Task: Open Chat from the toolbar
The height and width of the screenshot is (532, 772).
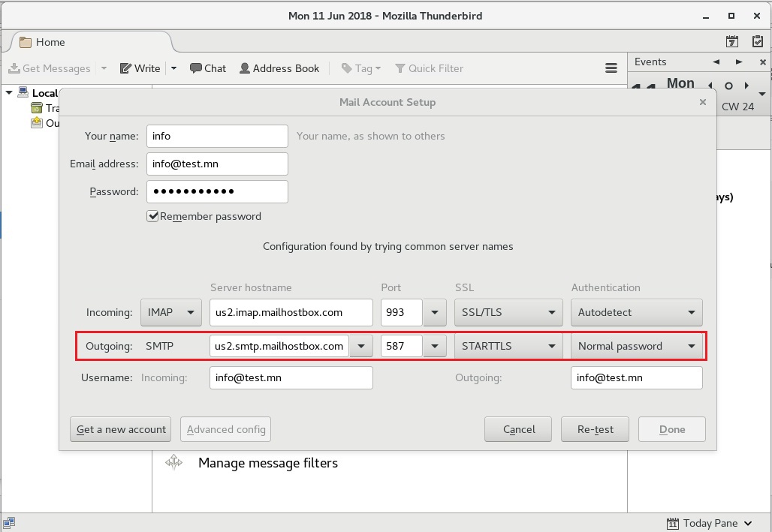Action: point(208,68)
